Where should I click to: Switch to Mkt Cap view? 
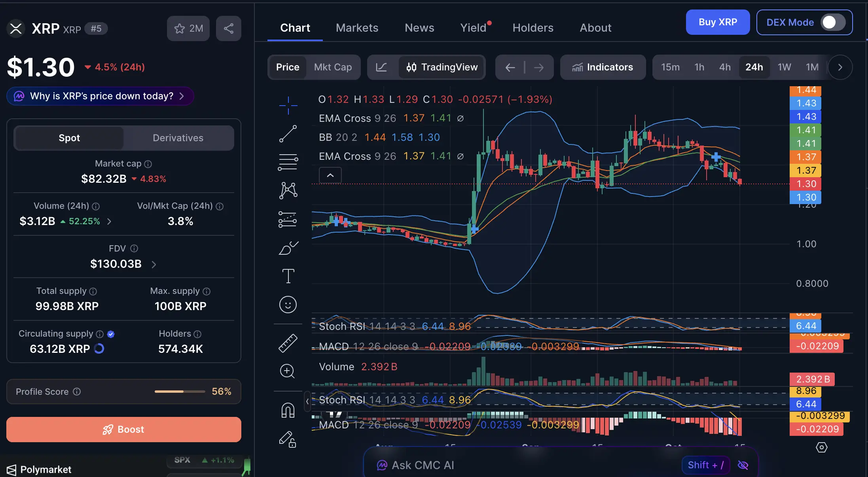[x=333, y=67]
